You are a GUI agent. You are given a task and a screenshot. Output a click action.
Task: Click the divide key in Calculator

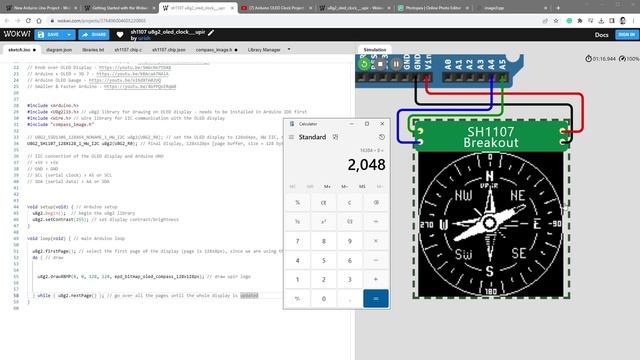[x=376, y=222]
